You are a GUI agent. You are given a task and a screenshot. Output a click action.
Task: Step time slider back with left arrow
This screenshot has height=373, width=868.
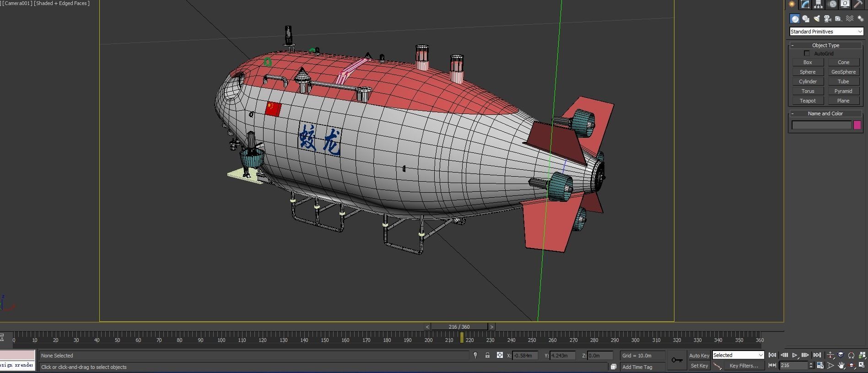[x=427, y=327]
